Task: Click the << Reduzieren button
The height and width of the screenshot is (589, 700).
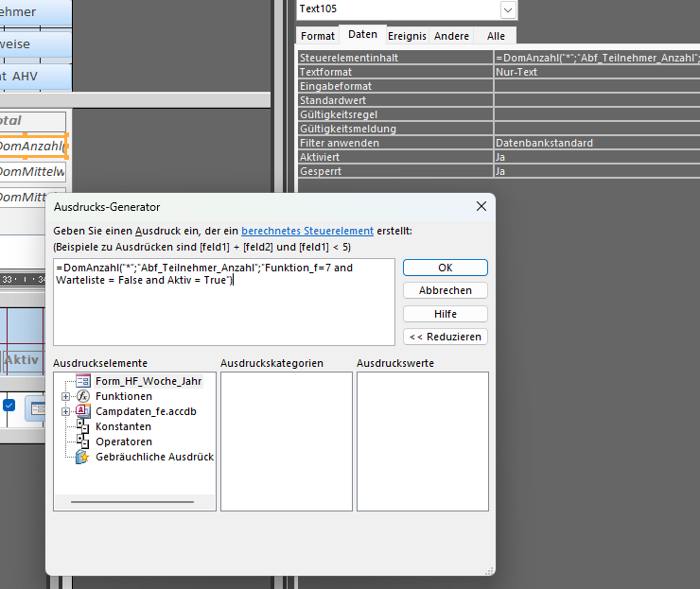Action: 446,337
